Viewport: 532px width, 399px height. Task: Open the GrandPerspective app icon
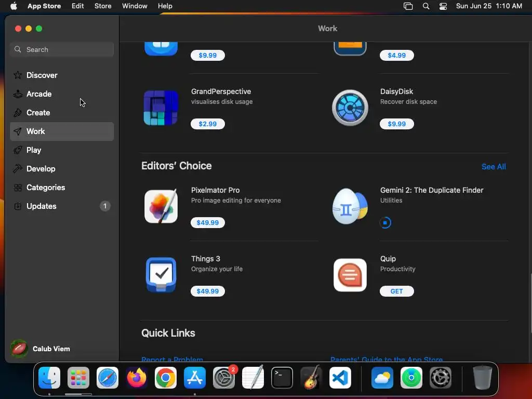click(x=161, y=108)
